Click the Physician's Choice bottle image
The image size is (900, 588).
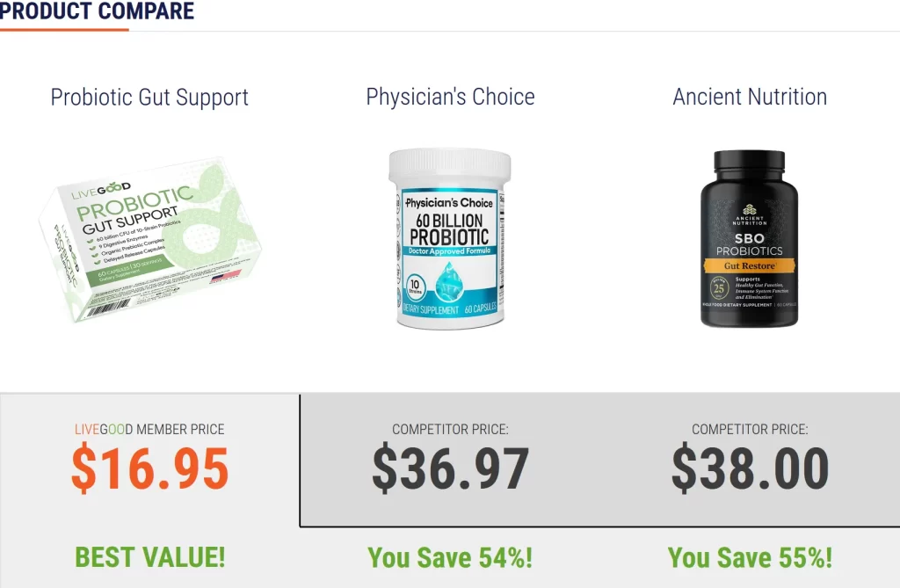pos(450,237)
